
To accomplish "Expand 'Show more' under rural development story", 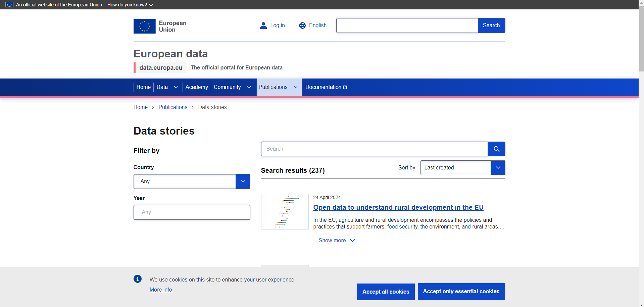I will (x=337, y=241).
